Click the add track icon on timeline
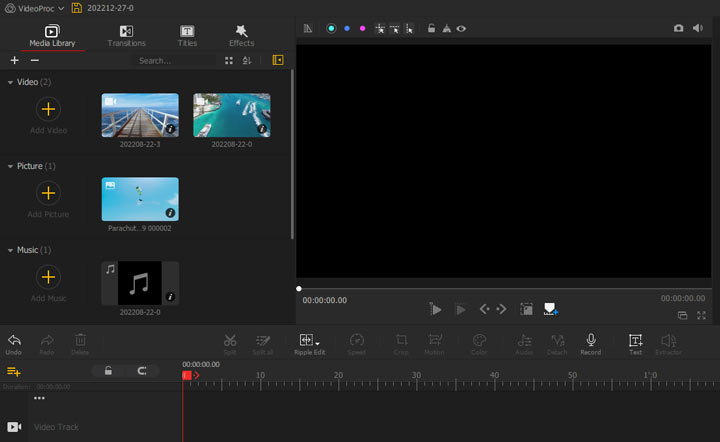 (x=14, y=371)
